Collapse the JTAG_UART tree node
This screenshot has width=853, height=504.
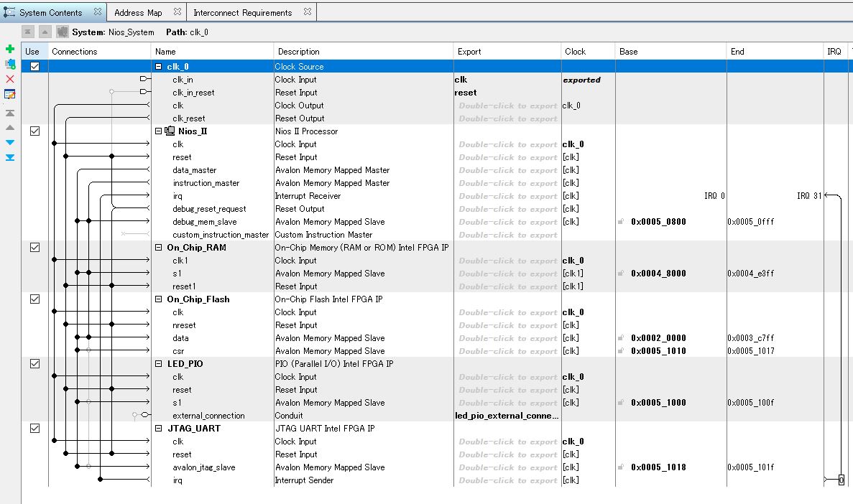[158, 429]
